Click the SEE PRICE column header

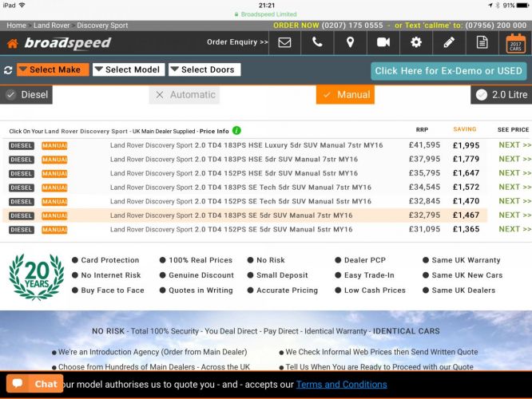pyautogui.click(x=513, y=129)
